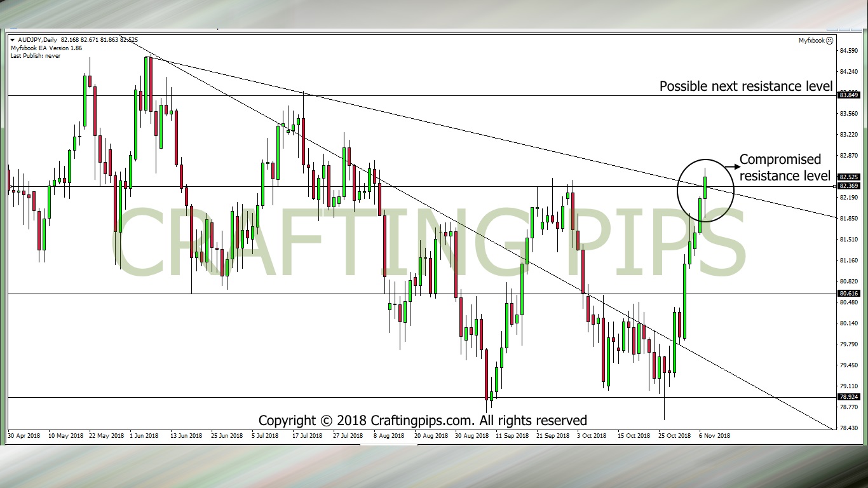Click the 81.850 price axis label
The width and height of the screenshot is (868, 488).
coord(849,219)
